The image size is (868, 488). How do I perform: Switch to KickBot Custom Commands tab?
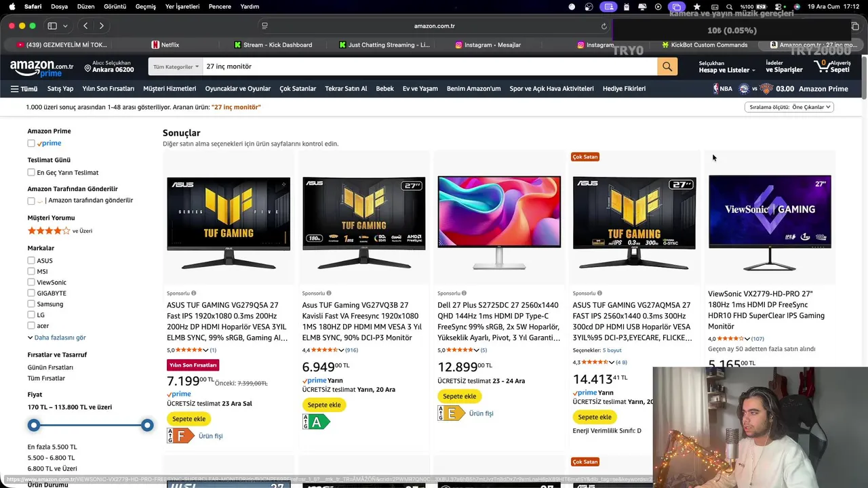pyautogui.click(x=705, y=45)
